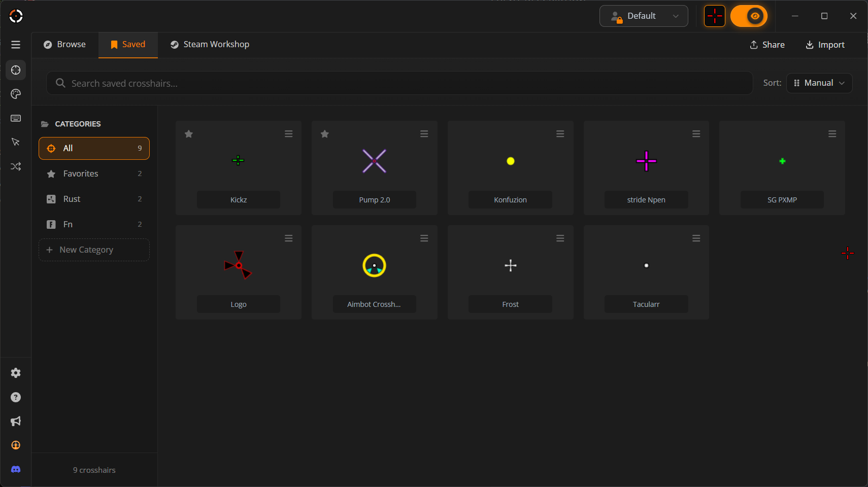The height and width of the screenshot is (487, 868).
Task: Add a New Category
Action: pos(94,250)
